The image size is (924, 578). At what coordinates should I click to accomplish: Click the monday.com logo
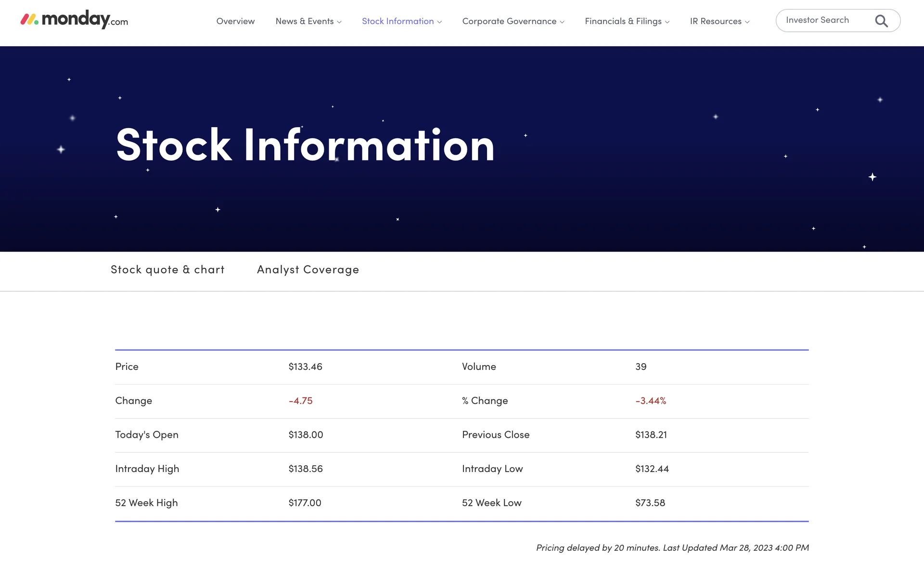coord(74,20)
